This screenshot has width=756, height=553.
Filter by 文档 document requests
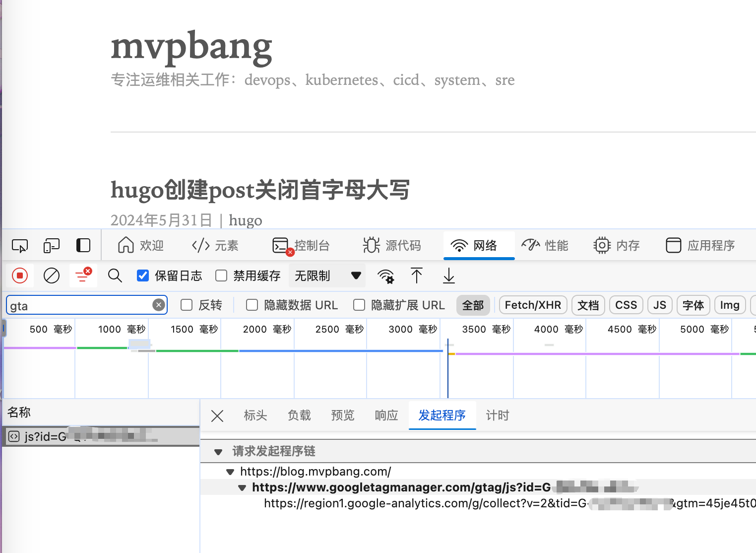pyautogui.click(x=588, y=305)
